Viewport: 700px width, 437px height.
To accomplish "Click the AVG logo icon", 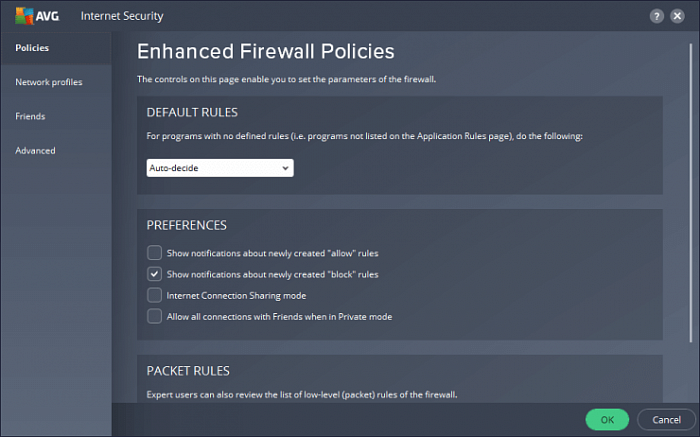I will point(24,16).
